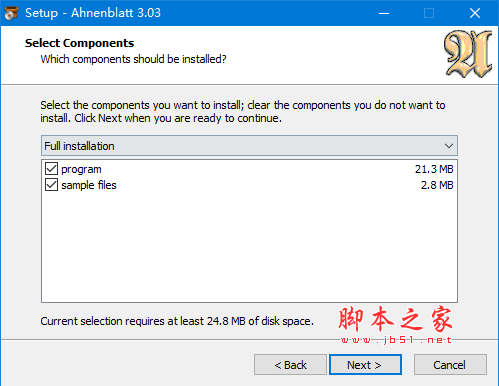
Task: Click the golden Ahnenblatt letter A logo
Action: point(468,54)
